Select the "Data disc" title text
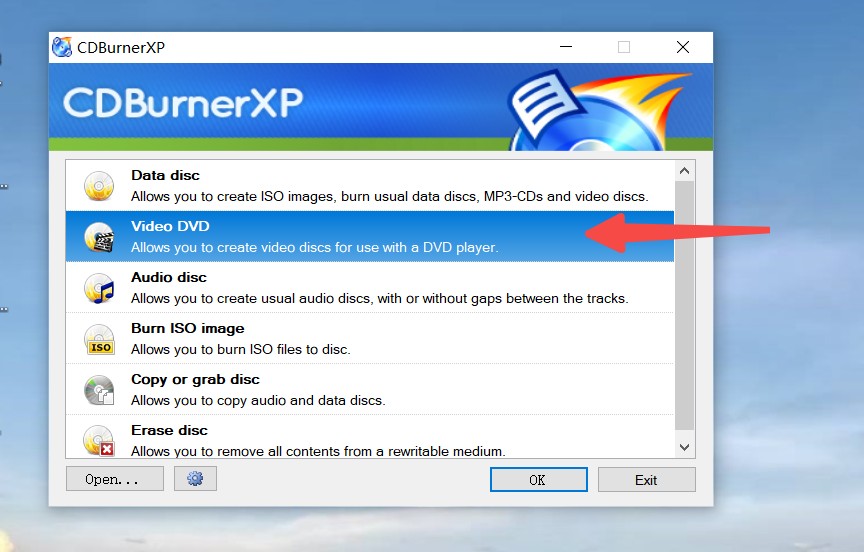This screenshot has width=864, height=552. 165,175
